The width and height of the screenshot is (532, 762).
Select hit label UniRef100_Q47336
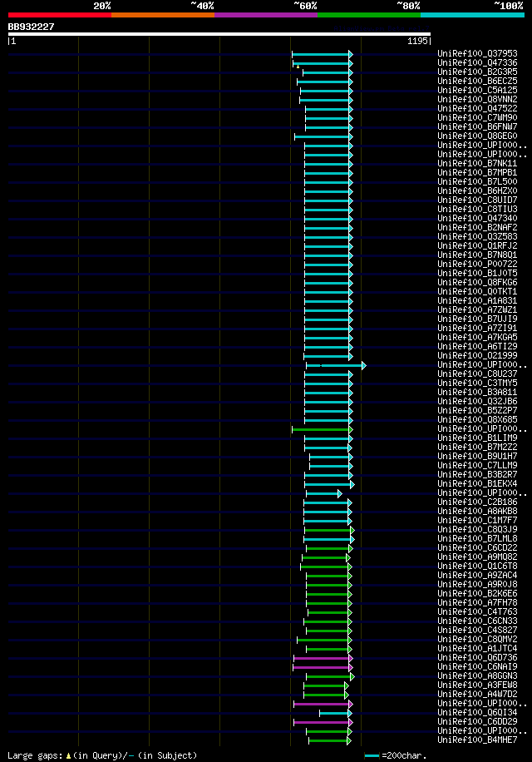point(477,63)
